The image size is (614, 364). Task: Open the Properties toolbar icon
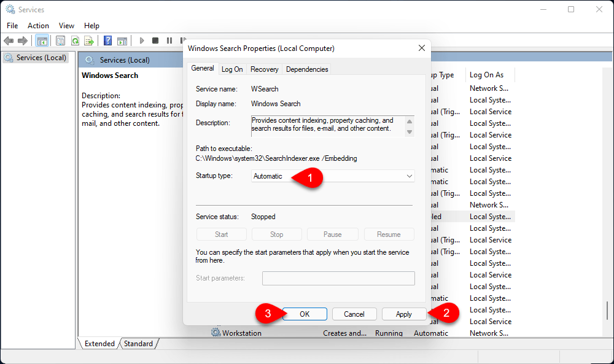(60, 41)
